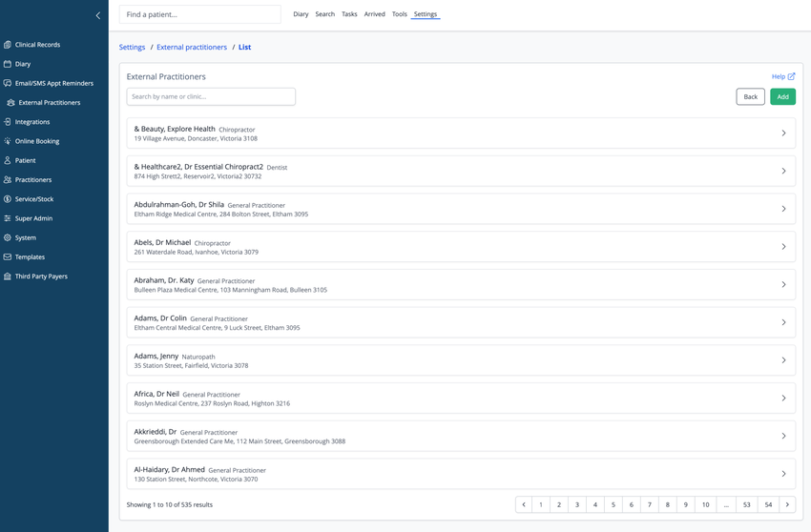
Task: Open the Al-Haidary, Dr Ahmed row chevron
Action: coord(783,474)
